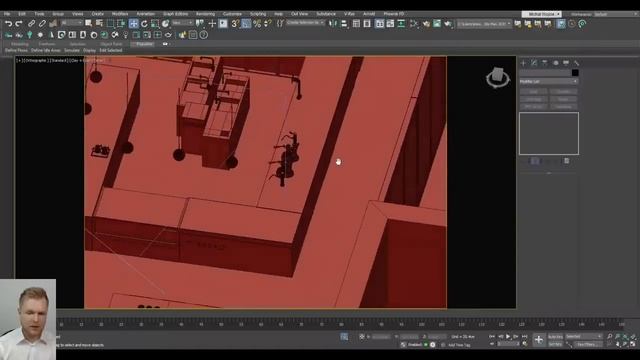Click the Mirror tool icon
The width and height of the screenshot is (640, 360).
point(333,24)
